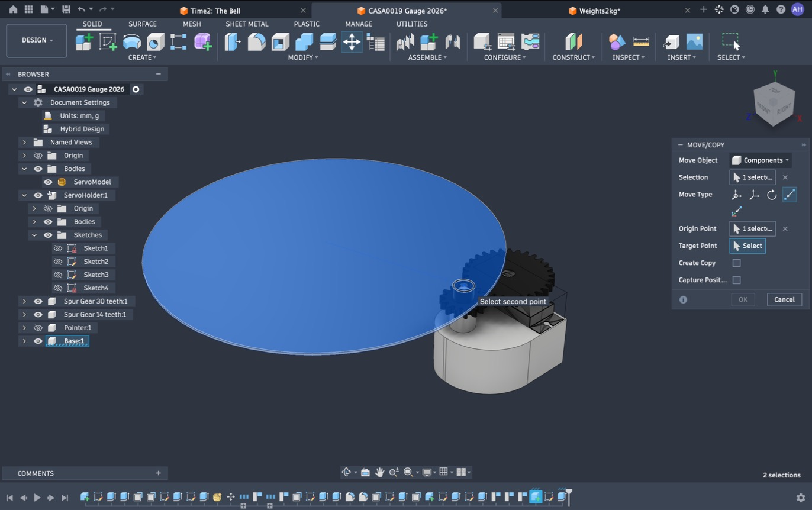
Task: Add a comment with the plus icon
Action: [x=158, y=473]
